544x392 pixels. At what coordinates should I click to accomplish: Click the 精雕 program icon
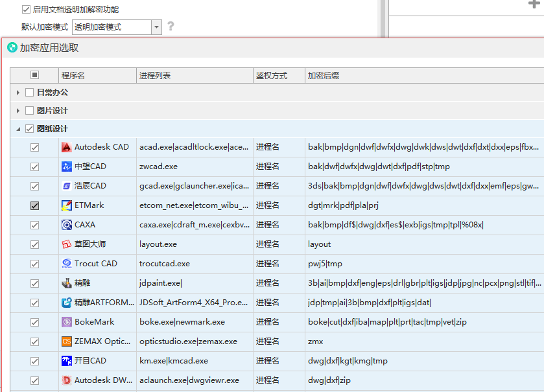pos(67,283)
